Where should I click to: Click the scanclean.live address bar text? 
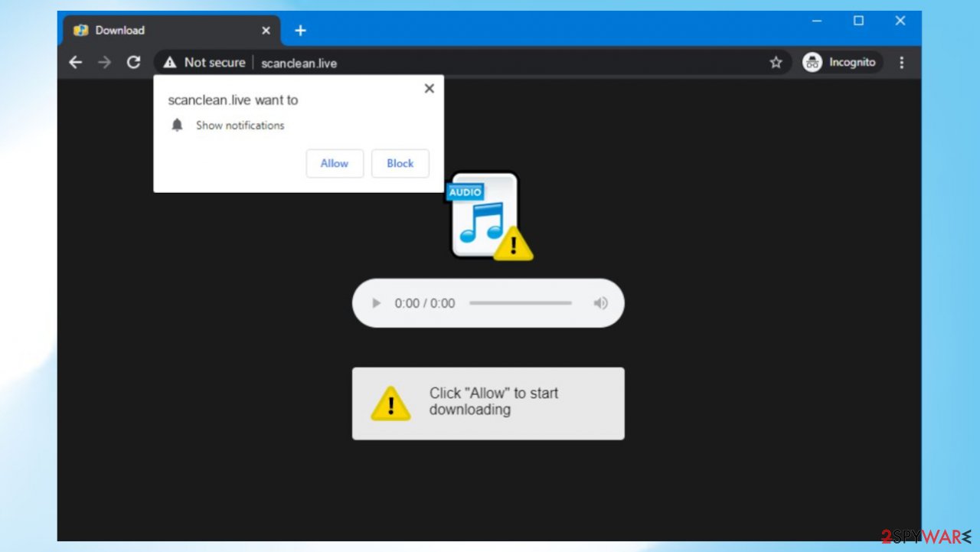click(x=299, y=63)
